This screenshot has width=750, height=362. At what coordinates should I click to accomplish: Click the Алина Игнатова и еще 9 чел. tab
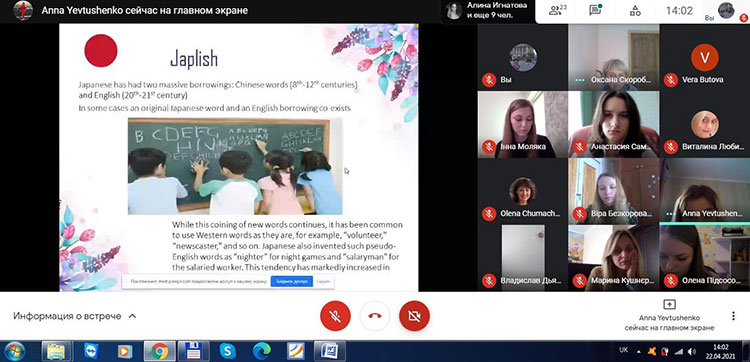pyautogui.click(x=487, y=11)
